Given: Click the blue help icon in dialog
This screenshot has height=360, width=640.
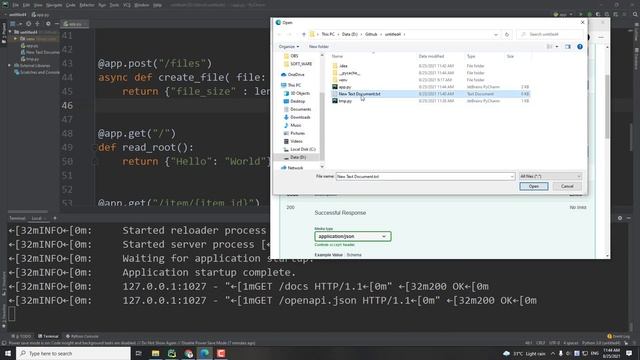Looking at the screenshot, I should tap(580, 47).
